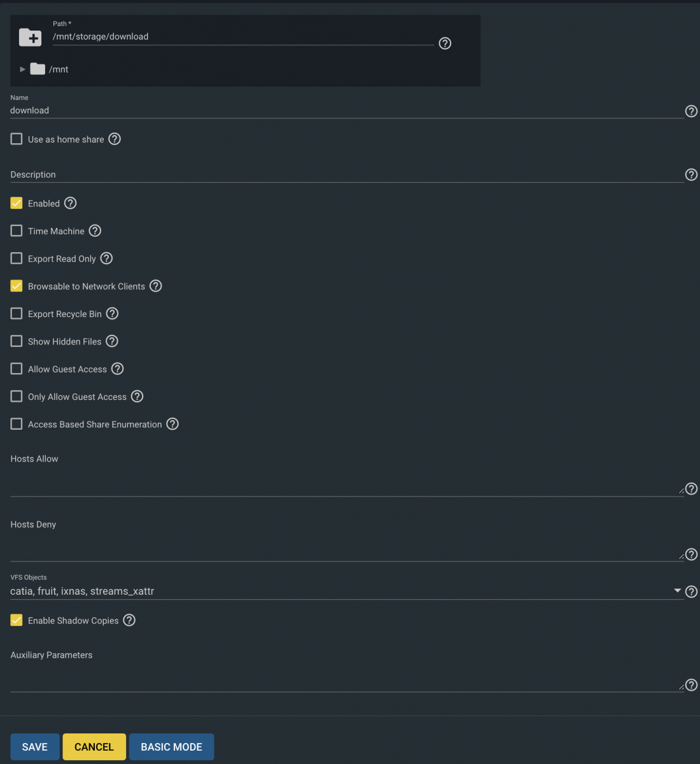Click Save button
This screenshot has width=700, height=764.
point(35,747)
